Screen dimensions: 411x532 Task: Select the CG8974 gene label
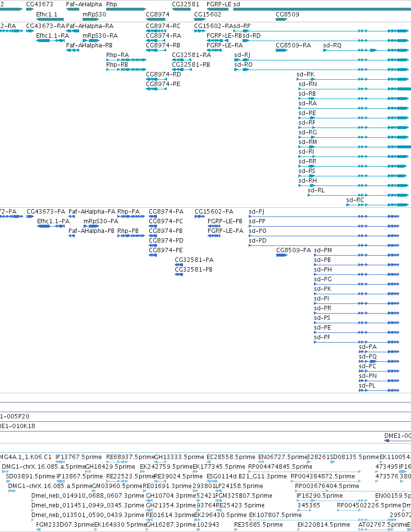157,14
